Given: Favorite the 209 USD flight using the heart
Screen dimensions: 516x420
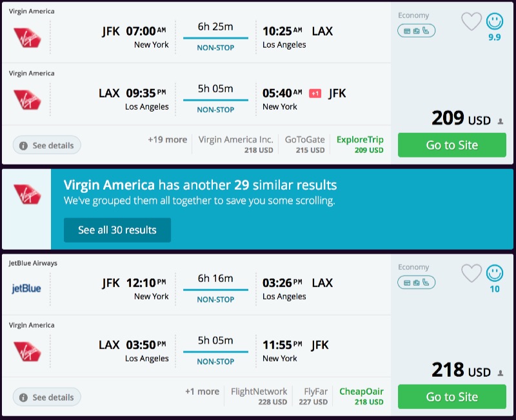Looking at the screenshot, I should (472, 21).
